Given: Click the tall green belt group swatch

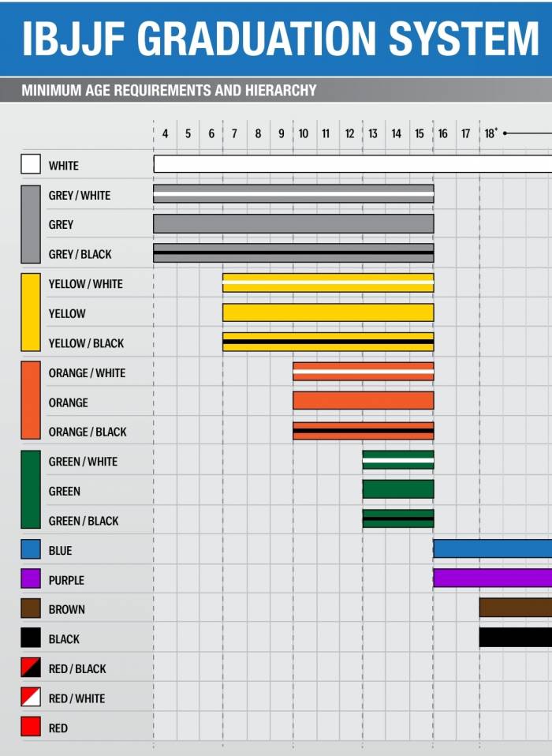Looking at the screenshot, I should point(31,490).
